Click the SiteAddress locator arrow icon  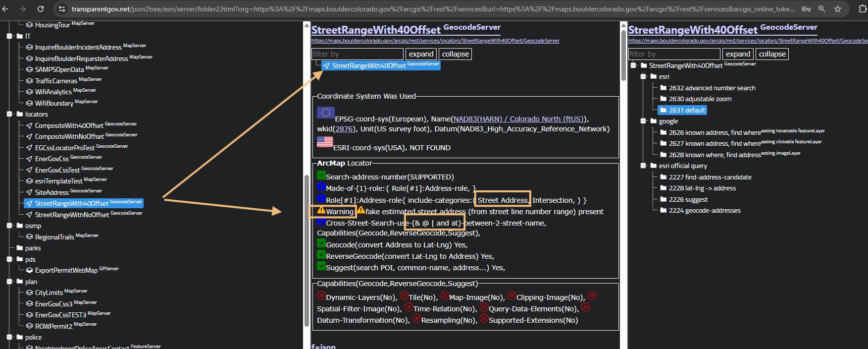29,192
